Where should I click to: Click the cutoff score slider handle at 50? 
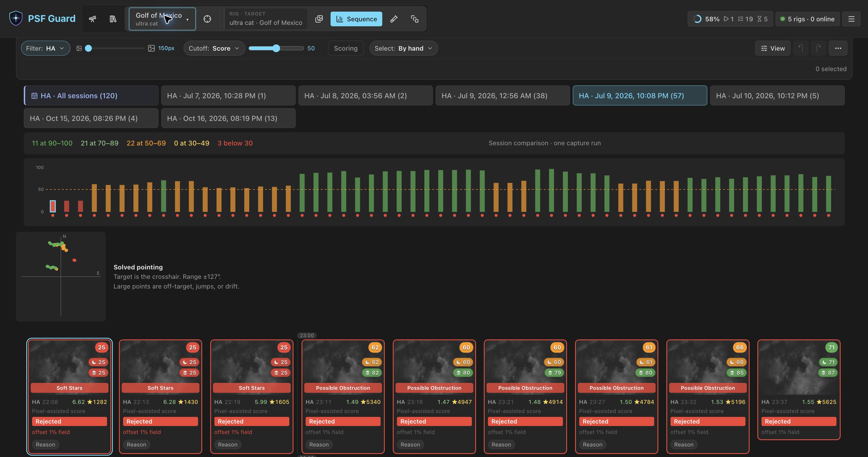tap(276, 48)
